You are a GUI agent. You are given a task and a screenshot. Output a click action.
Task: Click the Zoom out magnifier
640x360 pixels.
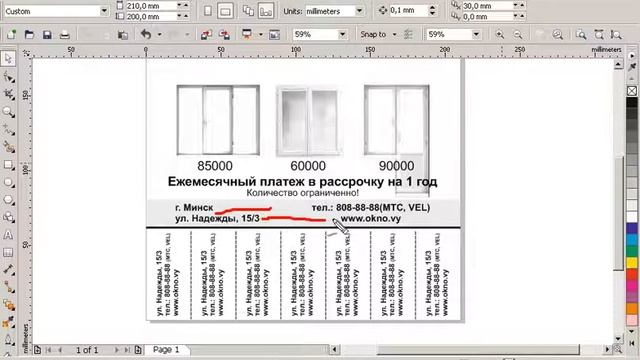pyautogui.click(x=518, y=35)
